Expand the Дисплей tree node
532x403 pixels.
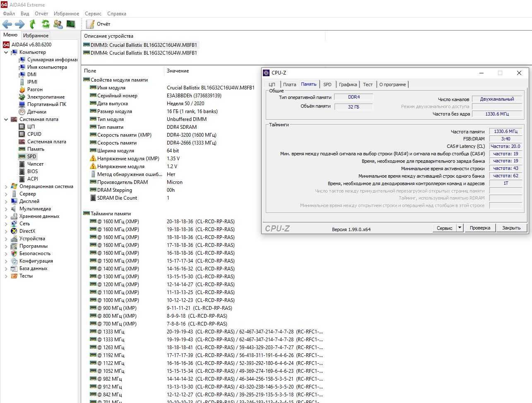6,201
